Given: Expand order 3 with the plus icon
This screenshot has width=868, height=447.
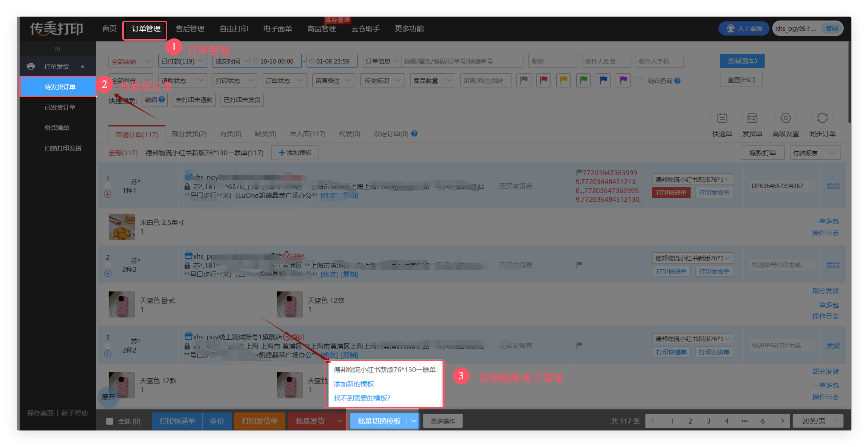Looking at the screenshot, I should (x=108, y=354).
